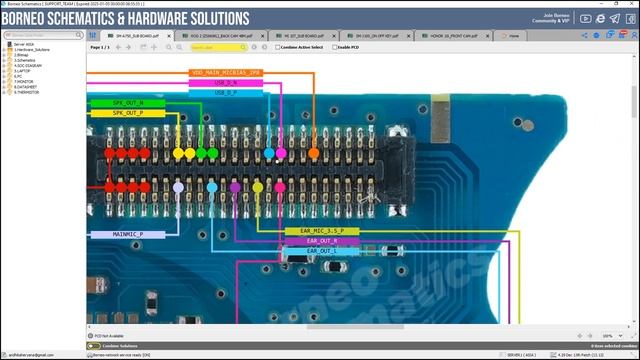Screen dimensions: 640x360
Task: Expand the 3.Schematics folder
Action: 4,60
